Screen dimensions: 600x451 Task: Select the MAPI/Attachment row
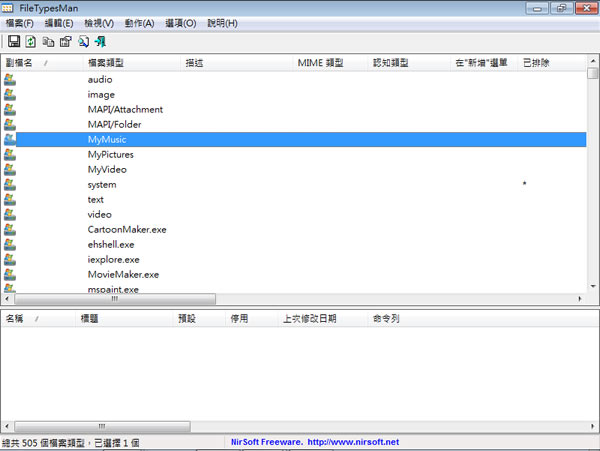click(295, 109)
